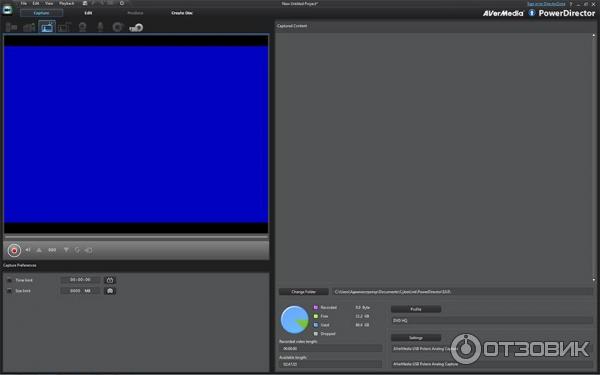Switch to the Produce tab
The width and height of the screenshot is (600, 375).
coord(135,13)
